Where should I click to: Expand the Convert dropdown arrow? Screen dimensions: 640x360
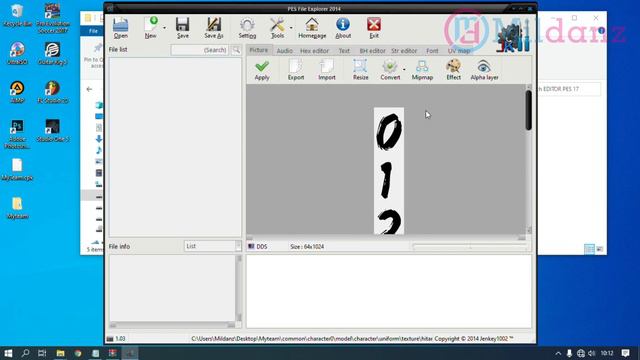[x=404, y=70]
